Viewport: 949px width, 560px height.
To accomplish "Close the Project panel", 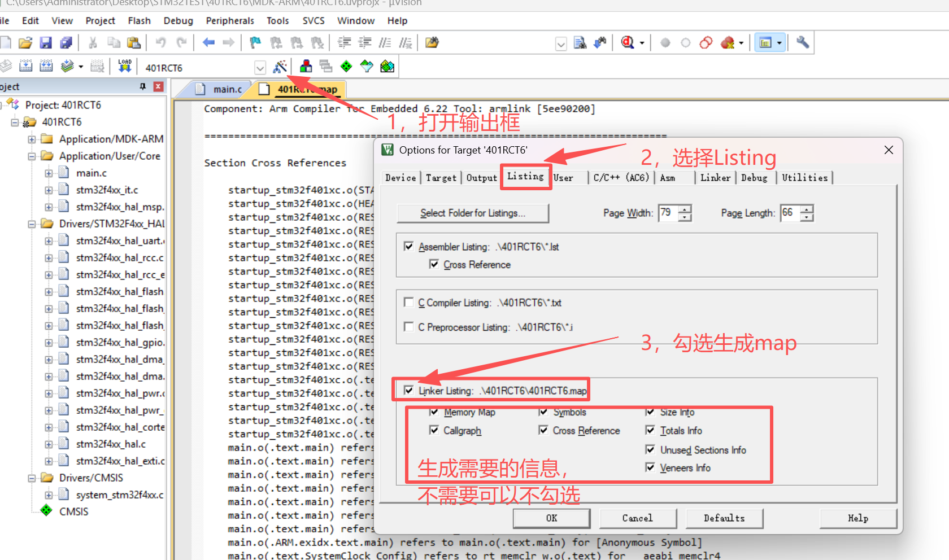I will pyautogui.click(x=159, y=86).
